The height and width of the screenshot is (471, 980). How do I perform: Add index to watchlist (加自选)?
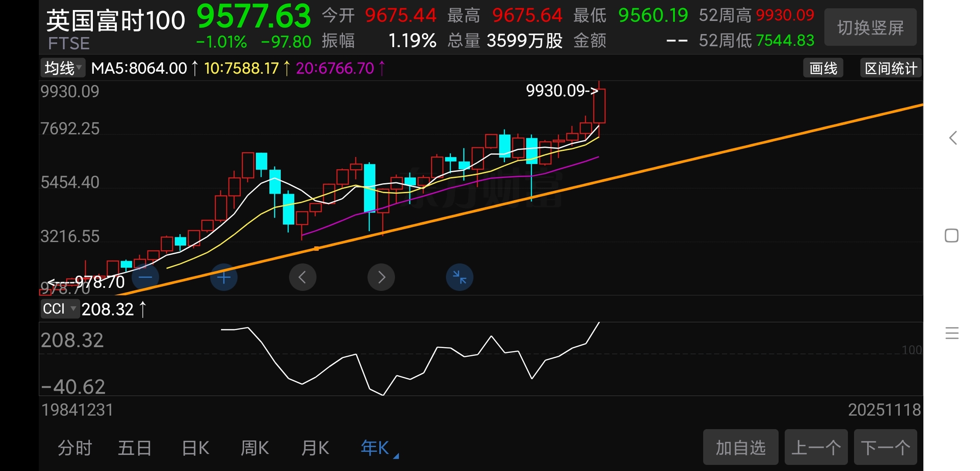coord(740,447)
